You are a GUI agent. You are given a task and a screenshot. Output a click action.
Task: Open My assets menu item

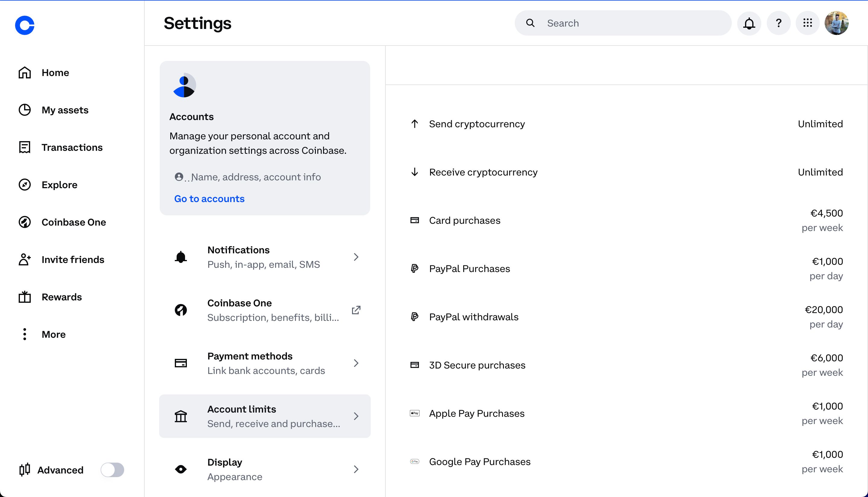point(65,110)
